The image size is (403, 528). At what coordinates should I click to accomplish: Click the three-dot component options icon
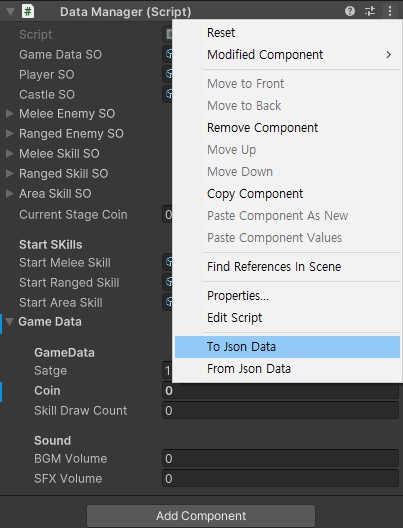point(390,11)
